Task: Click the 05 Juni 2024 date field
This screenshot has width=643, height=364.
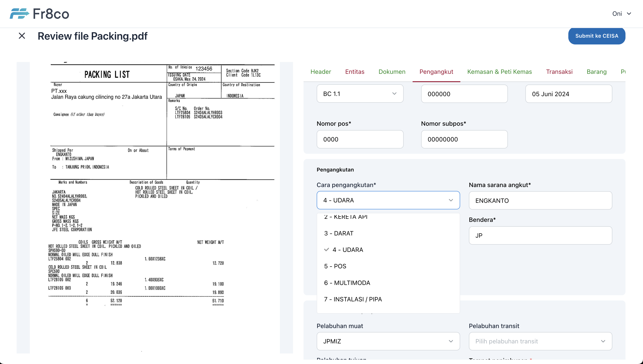Action: tap(569, 94)
